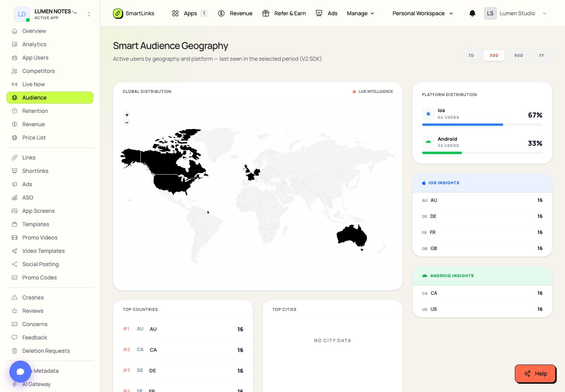Zoom out on the global distribution map
The height and width of the screenshot is (392, 565).
point(127,122)
